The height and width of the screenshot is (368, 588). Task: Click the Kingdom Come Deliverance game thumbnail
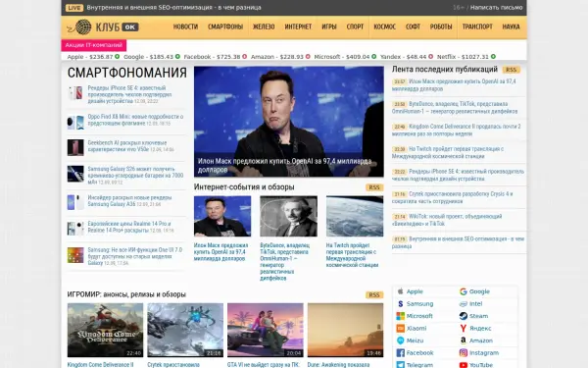tap(105, 330)
